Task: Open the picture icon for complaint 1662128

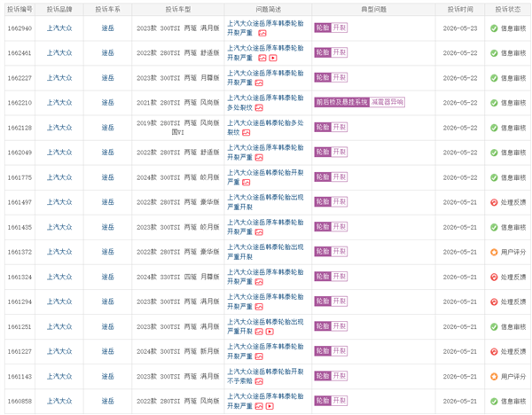Action: click(x=246, y=133)
